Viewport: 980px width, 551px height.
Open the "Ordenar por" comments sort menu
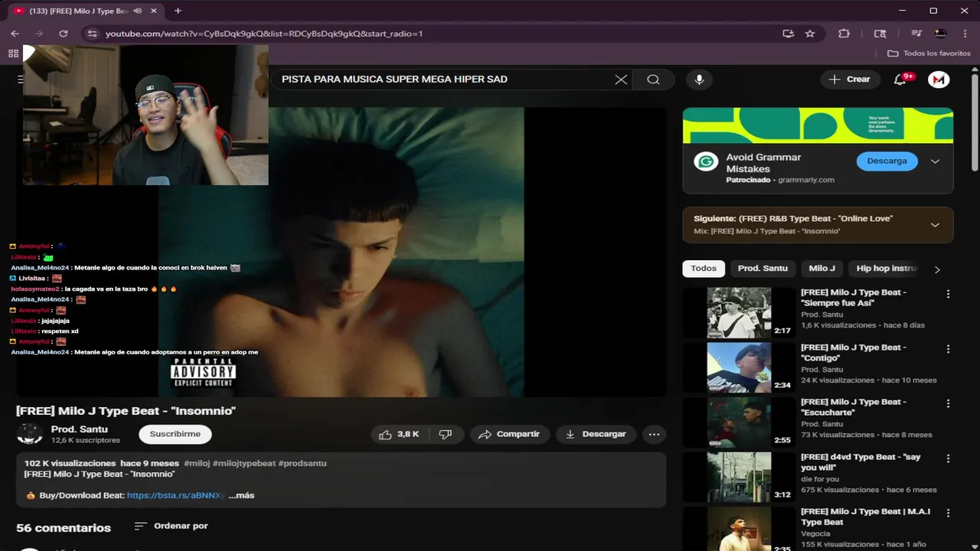(x=171, y=526)
